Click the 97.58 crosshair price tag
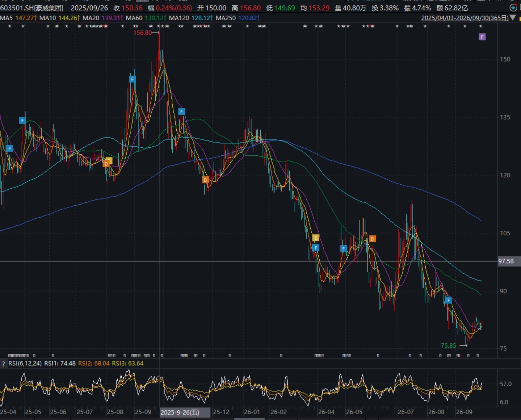This screenshot has height=420, width=521. coord(509,261)
